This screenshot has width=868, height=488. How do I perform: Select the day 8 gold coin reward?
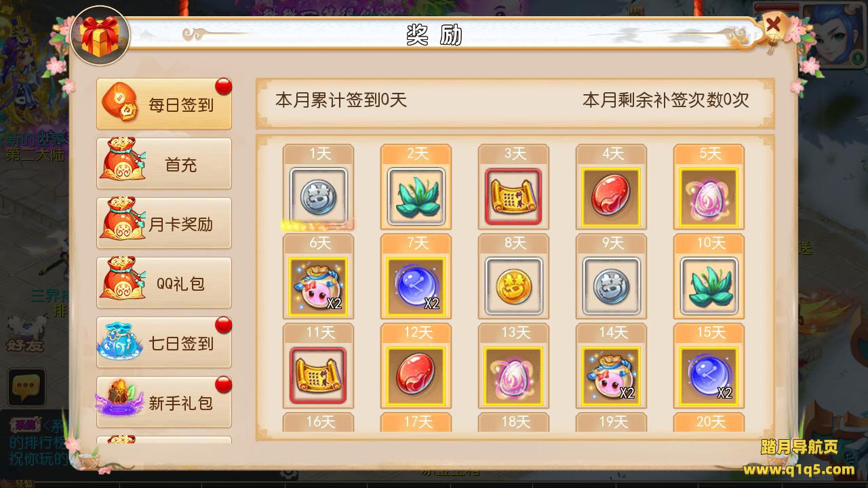click(x=513, y=286)
